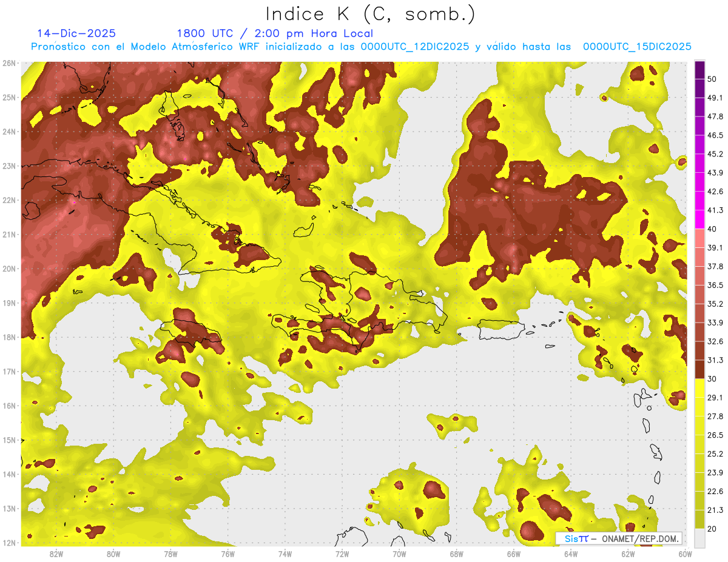Click the colorbar value '39.1'
Image resolution: width=728 pixels, height=562 pixels.
(715, 248)
